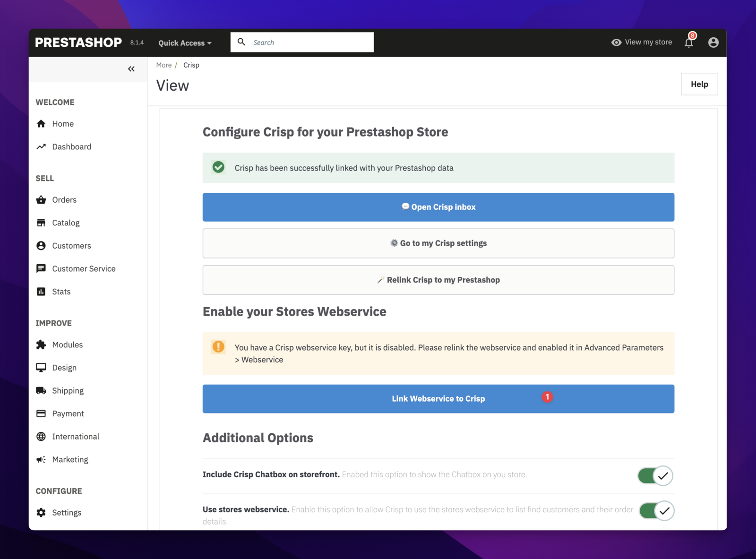The image size is (756, 559).
Task: Click the Modules puzzle piece icon
Action: tap(41, 344)
